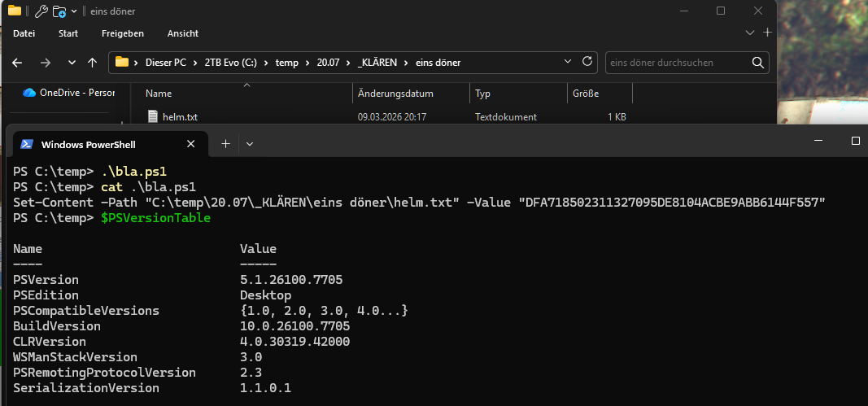Image resolution: width=868 pixels, height=406 pixels.
Task: Click the SerializationVersion value 1.1.0.1
Action: click(x=265, y=388)
